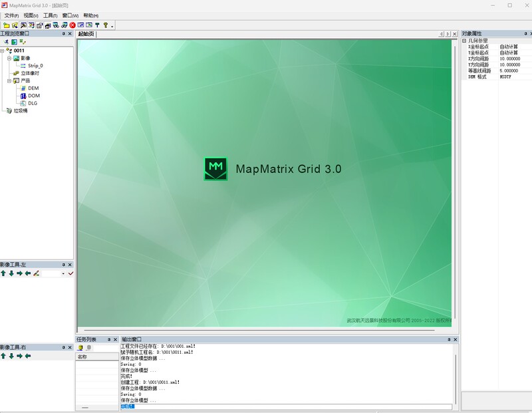Collapse the 几何参量 property group
The height and width of the screenshot is (413, 532).
click(x=464, y=41)
